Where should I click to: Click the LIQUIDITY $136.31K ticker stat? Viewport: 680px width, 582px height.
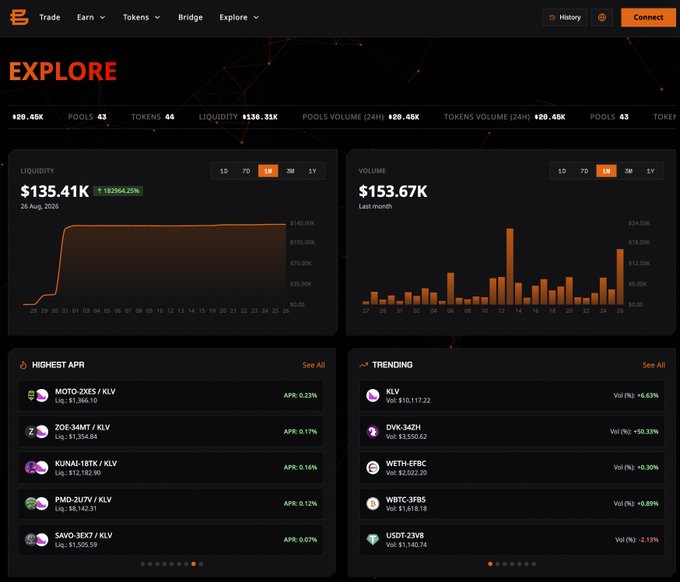click(238, 117)
